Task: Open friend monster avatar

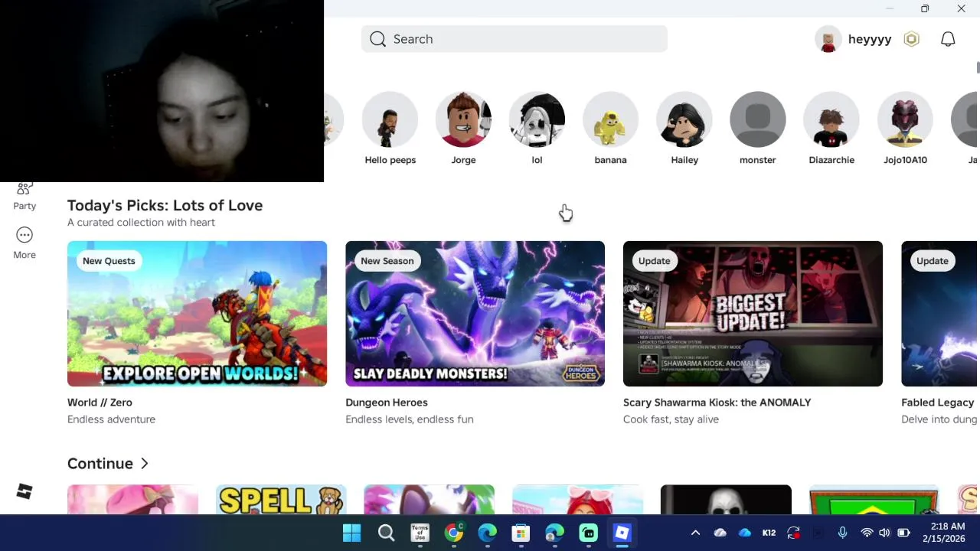Action: coord(757,119)
